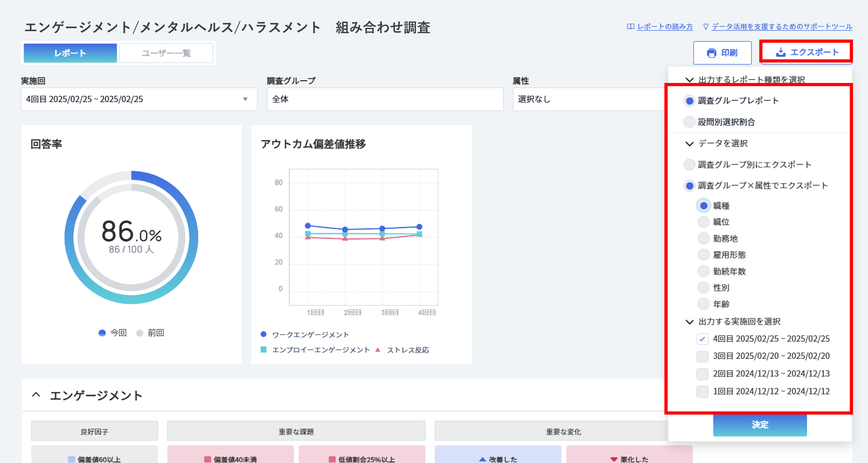Select the 勤務地 attribute radio
Screen dimensions: 868x463
click(x=704, y=238)
